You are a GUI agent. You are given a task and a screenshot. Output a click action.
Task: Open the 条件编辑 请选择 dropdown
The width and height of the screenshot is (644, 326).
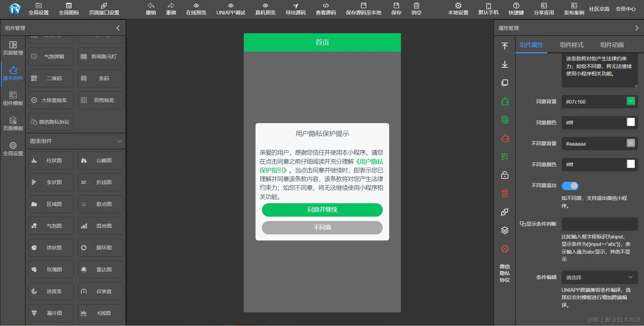coord(600,277)
